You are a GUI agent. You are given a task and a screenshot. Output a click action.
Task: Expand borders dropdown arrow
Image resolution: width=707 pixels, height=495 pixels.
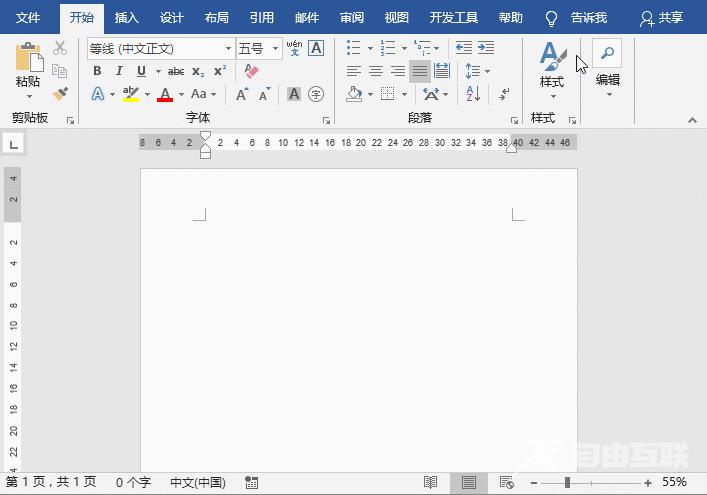tap(404, 94)
